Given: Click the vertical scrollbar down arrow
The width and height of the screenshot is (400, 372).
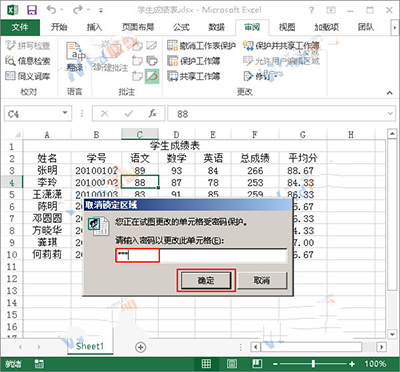Looking at the screenshot, I should (x=392, y=334).
